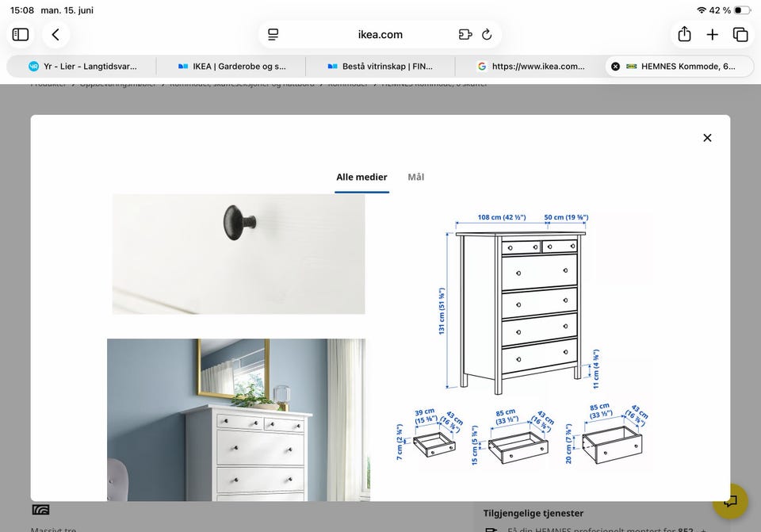Open Safari sidebar panel
The image size is (761, 532).
[x=21, y=34]
